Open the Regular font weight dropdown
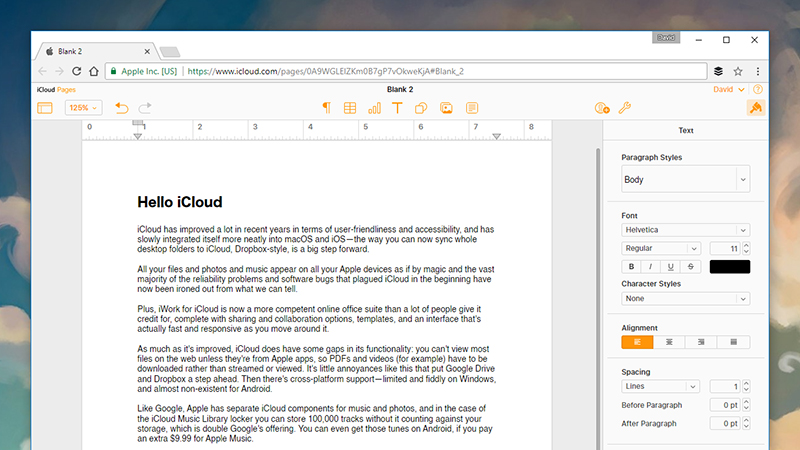Screen dimensions: 800x450 click(x=661, y=248)
